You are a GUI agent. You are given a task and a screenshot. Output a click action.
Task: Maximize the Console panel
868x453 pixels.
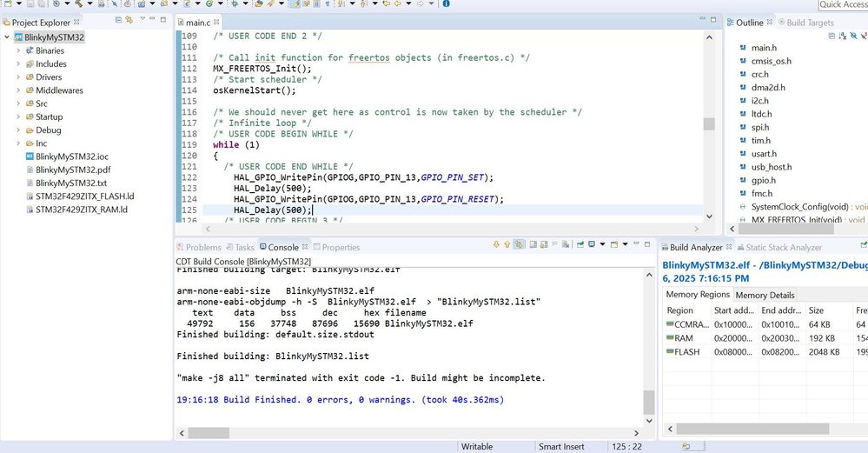[647, 244]
